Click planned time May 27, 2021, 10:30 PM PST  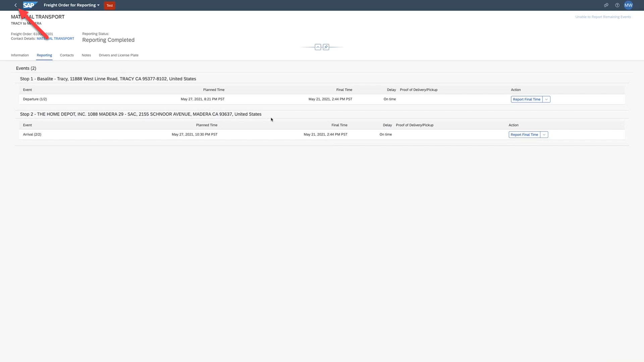(195, 134)
